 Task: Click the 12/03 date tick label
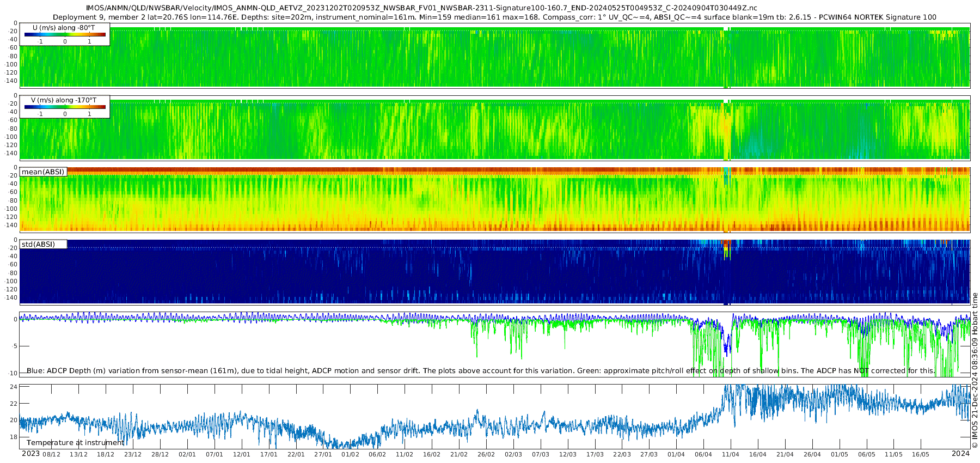[568, 455]
